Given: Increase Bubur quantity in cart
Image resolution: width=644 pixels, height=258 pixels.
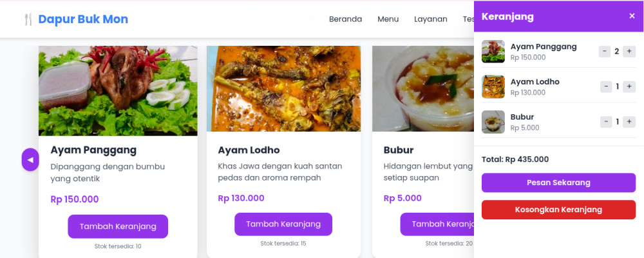Looking at the screenshot, I should tap(629, 121).
